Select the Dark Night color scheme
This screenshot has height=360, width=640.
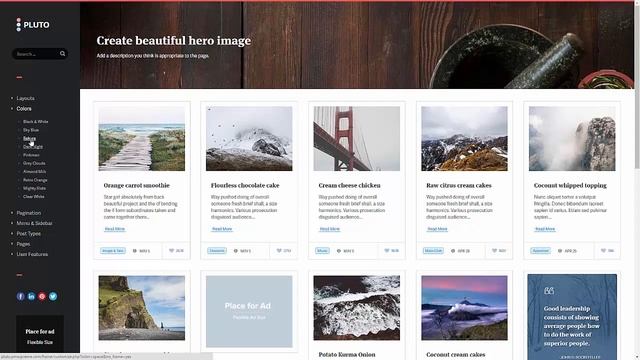tap(33, 147)
